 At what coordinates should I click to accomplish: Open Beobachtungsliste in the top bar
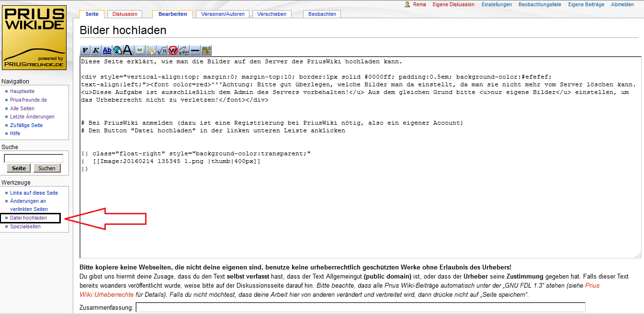tap(540, 4)
